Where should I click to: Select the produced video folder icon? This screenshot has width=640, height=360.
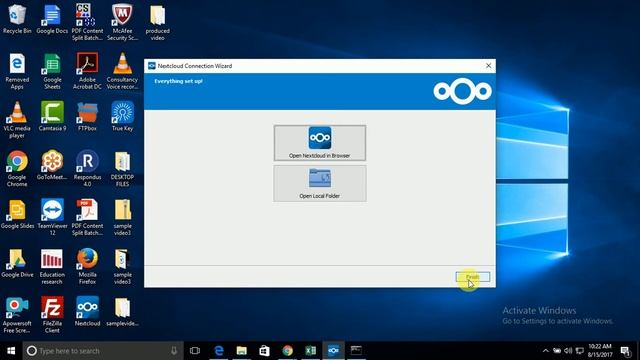pos(158,23)
